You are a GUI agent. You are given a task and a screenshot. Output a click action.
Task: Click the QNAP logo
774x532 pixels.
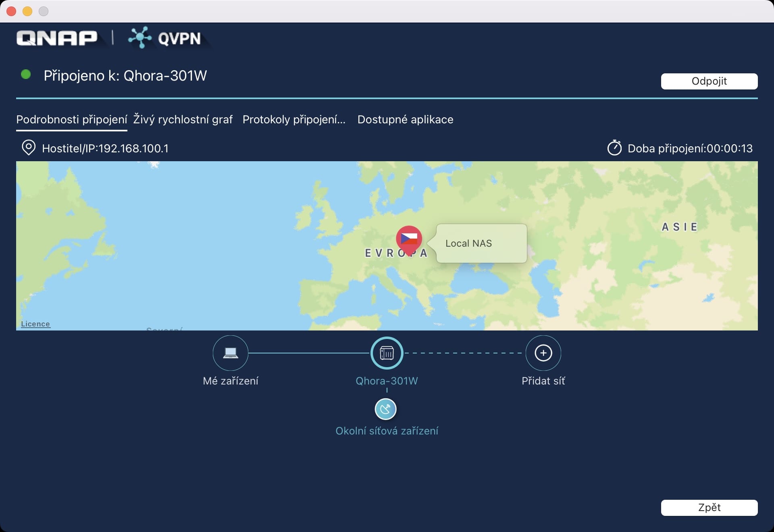tap(57, 38)
